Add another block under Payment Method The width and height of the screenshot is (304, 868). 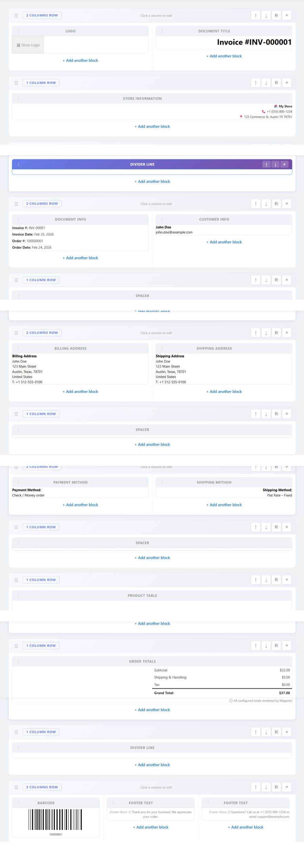tap(80, 505)
